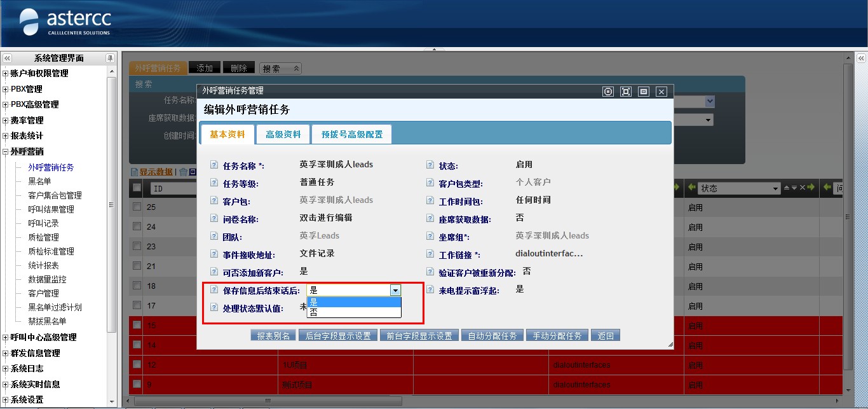The height and width of the screenshot is (409, 868).
Task: Collapse the sidebar with the double-arrow icon
Action: [x=7, y=58]
